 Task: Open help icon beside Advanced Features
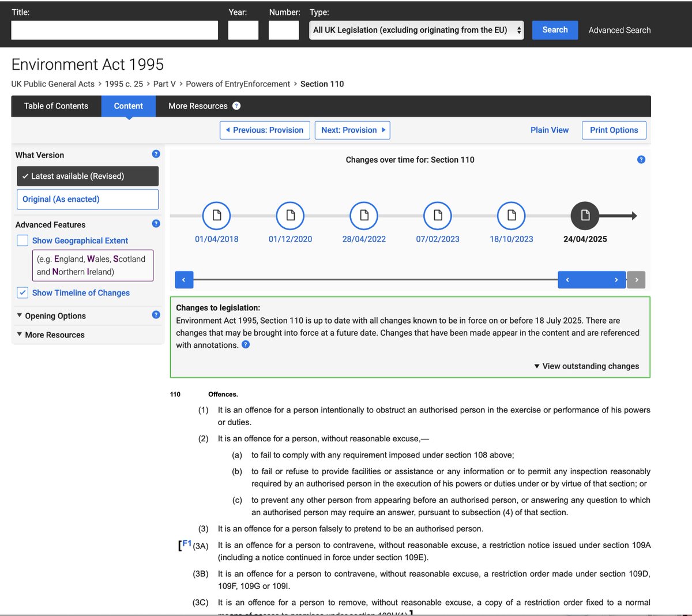(156, 224)
